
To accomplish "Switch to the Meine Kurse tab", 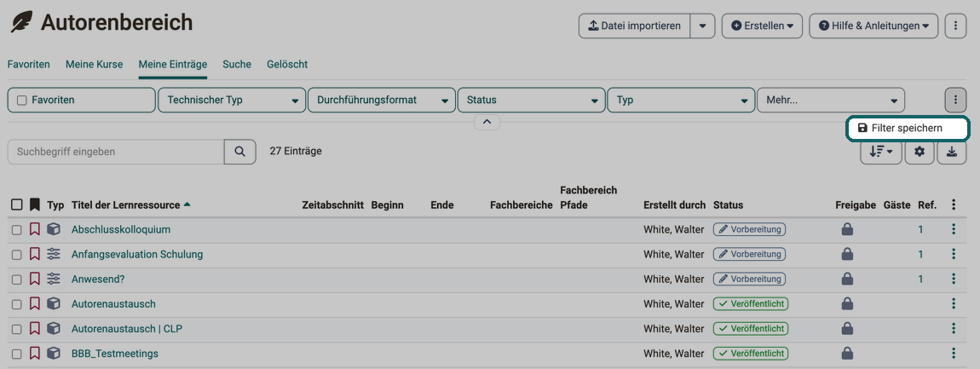I will point(95,65).
